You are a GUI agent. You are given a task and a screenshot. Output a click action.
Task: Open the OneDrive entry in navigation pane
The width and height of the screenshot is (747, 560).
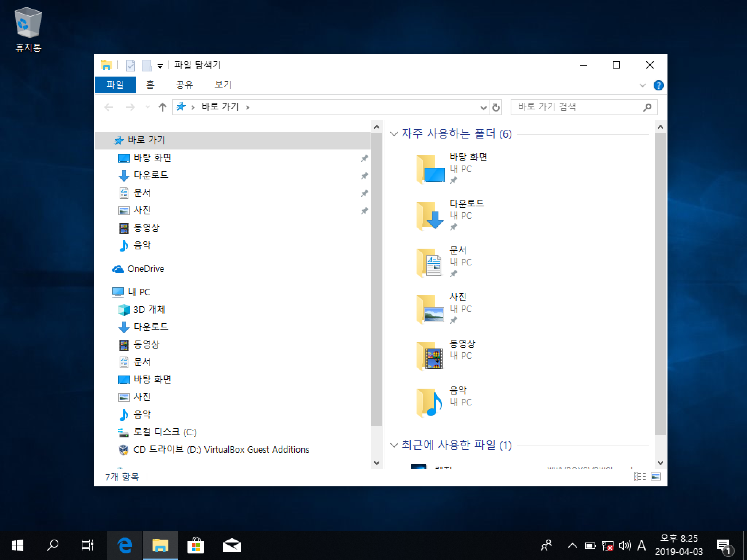click(146, 269)
